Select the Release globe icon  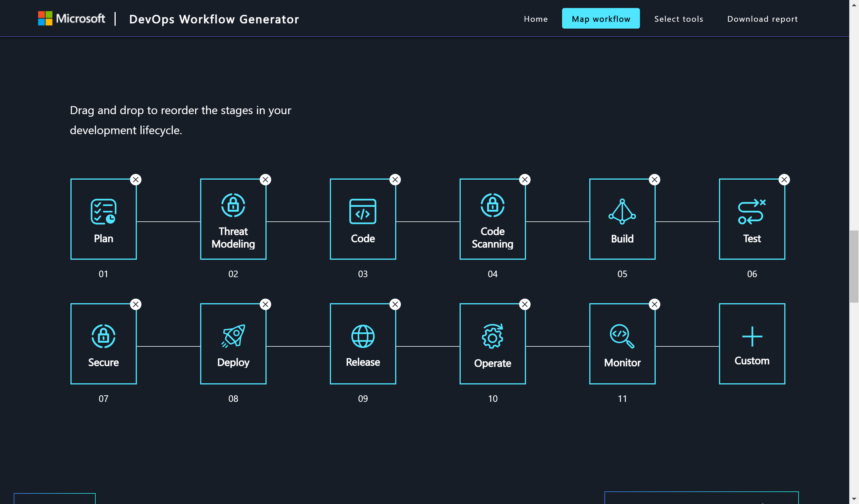click(363, 336)
